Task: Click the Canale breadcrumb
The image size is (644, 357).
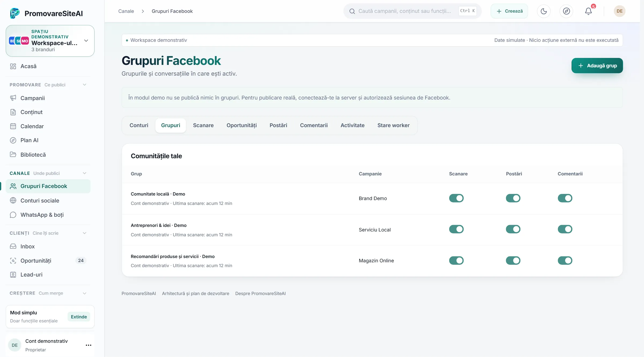Action: click(x=126, y=11)
